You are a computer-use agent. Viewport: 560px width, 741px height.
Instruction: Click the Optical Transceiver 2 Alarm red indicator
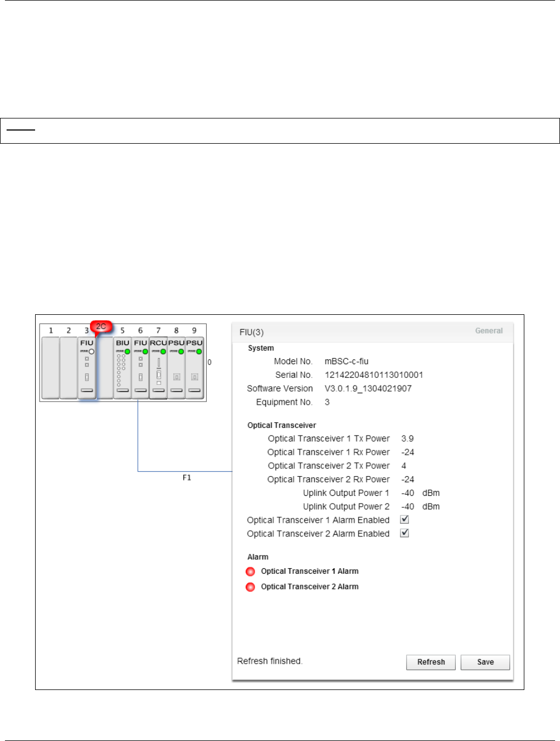(251, 587)
